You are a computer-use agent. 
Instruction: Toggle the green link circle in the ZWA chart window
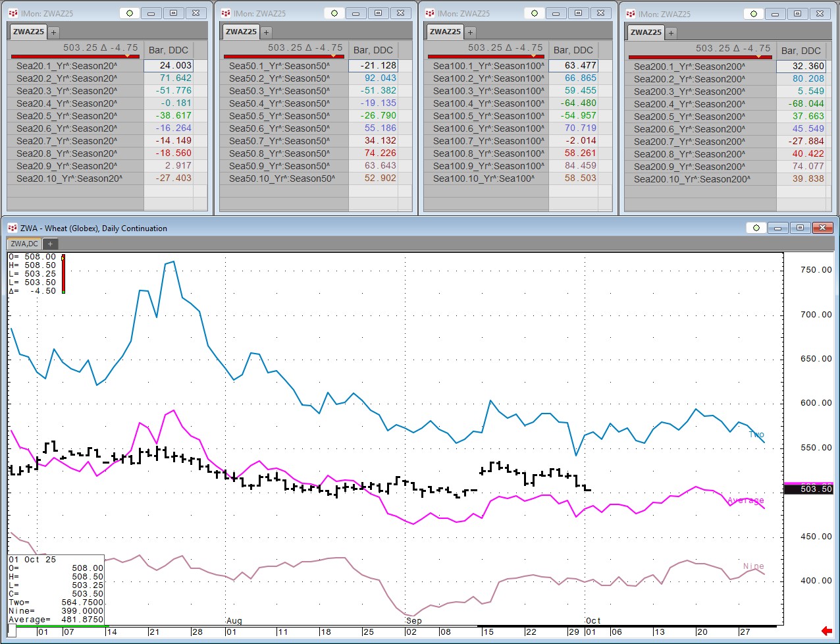coord(756,228)
